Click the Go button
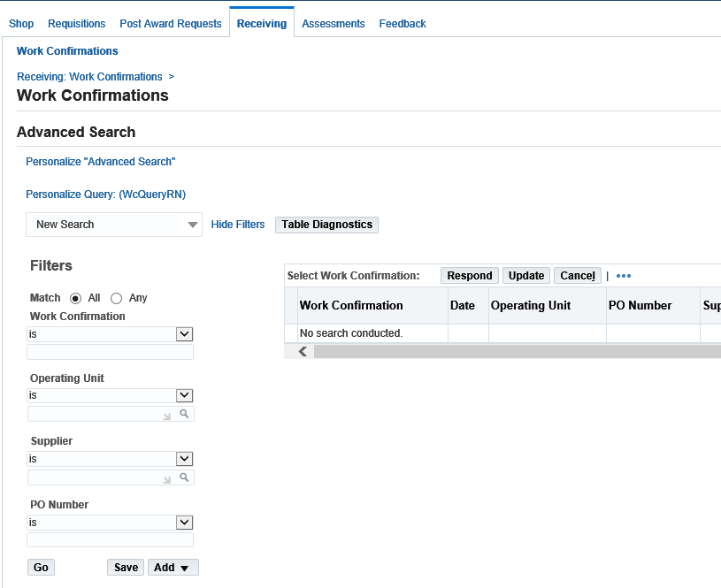 point(41,568)
